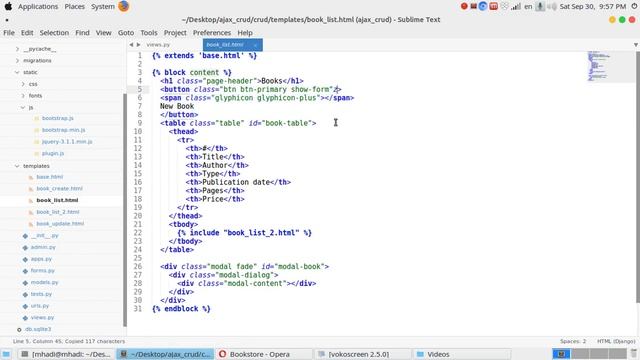Collapse the templates folder
This screenshot has height=360, width=640.
coord(17,166)
